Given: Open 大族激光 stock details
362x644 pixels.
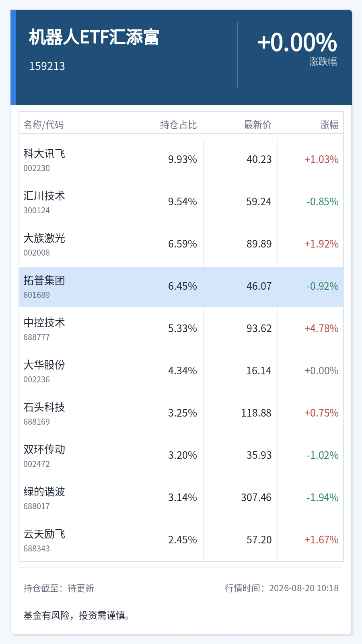Looking at the screenshot, I should click(x=181, y=244).
